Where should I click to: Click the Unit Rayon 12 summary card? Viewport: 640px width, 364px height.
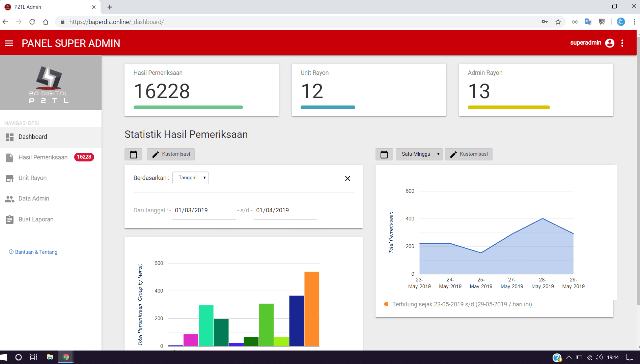click(369, 90)
